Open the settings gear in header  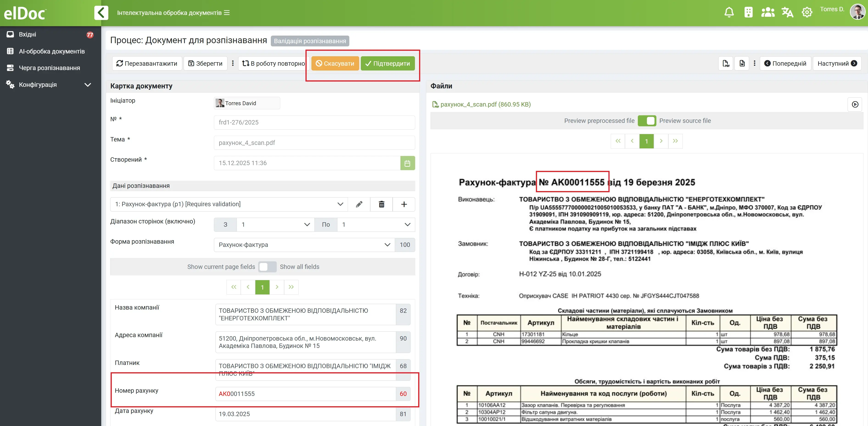[807, 12]
